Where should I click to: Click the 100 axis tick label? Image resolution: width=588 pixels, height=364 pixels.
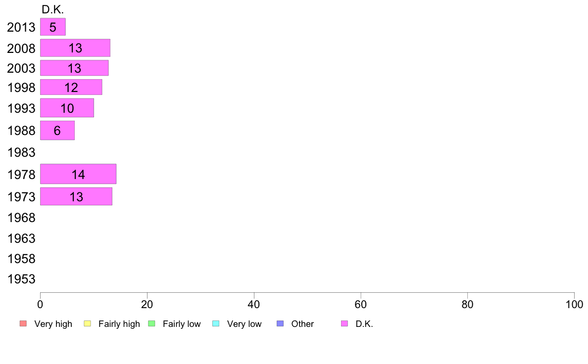pyautogui.click(x=574, y=304)
